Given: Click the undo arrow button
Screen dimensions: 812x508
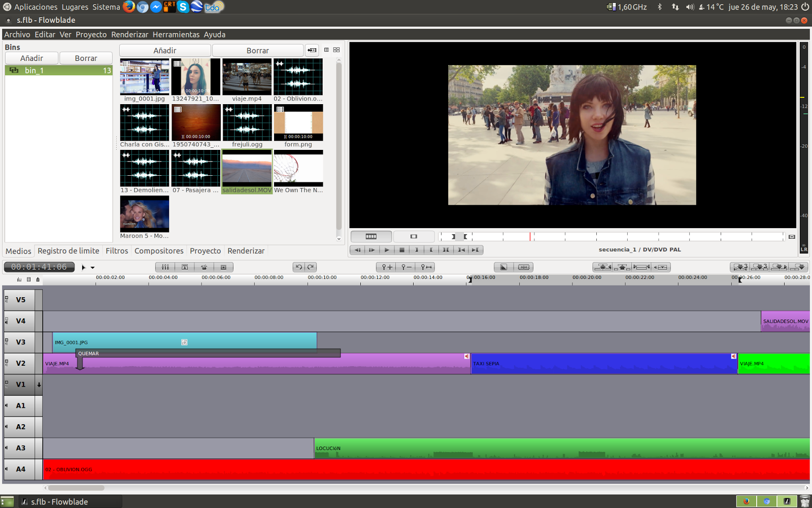Looking at the screenshot, I should [x=299, y=267].
